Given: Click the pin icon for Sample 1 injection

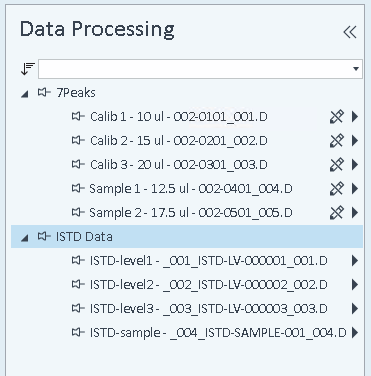Looking at the screenshot, I should (x=336, y=189).
